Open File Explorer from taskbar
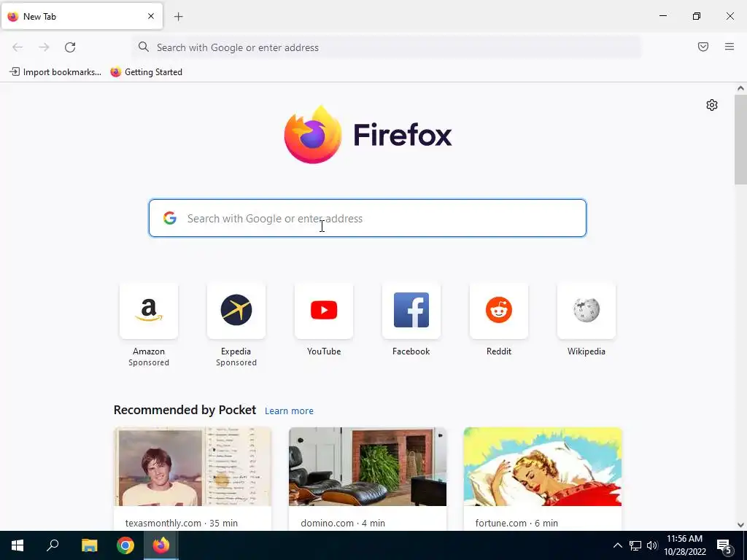Screen dimensions: 747x560 click(x=89, y=545)
